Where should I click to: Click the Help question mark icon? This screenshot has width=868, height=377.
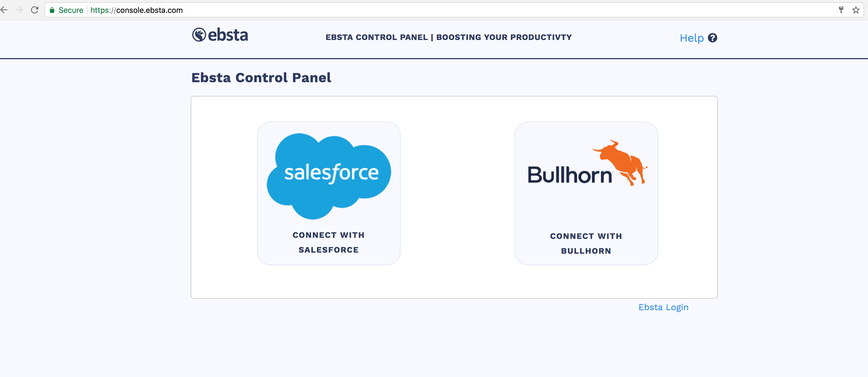point(712,38)
